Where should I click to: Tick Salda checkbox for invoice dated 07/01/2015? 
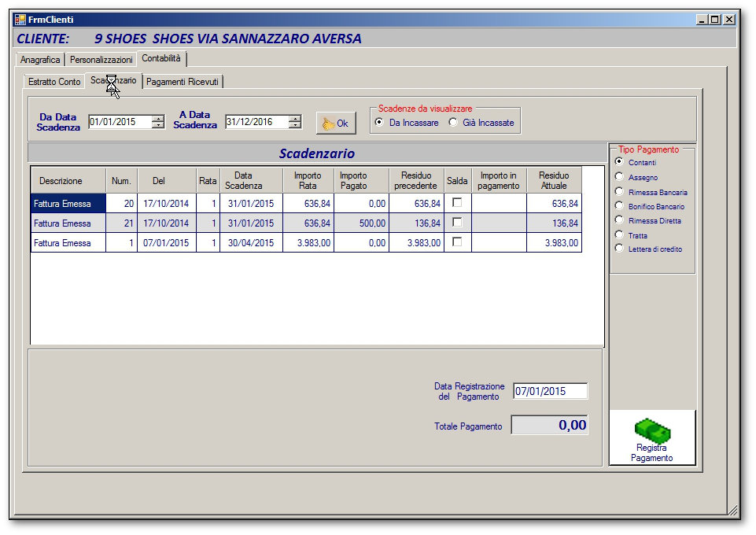[457, 242]
